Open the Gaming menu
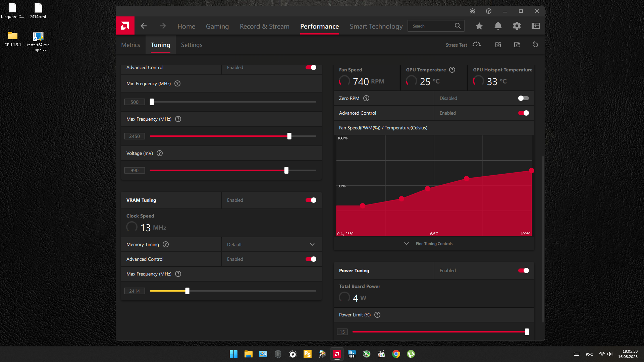This screenshot has width=644, height=362. click(x=217, y=26)
